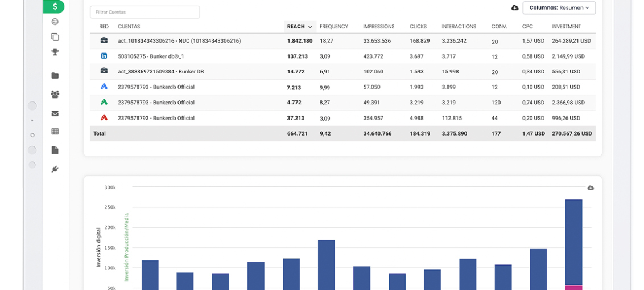The width and height of the screenshot is (644, 290).
Task: Select account act_101834343306216 - NUC
Action: [x=179, y=40]
